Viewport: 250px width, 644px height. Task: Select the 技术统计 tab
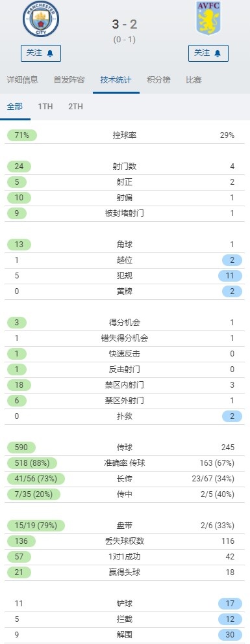click(116, 80)
